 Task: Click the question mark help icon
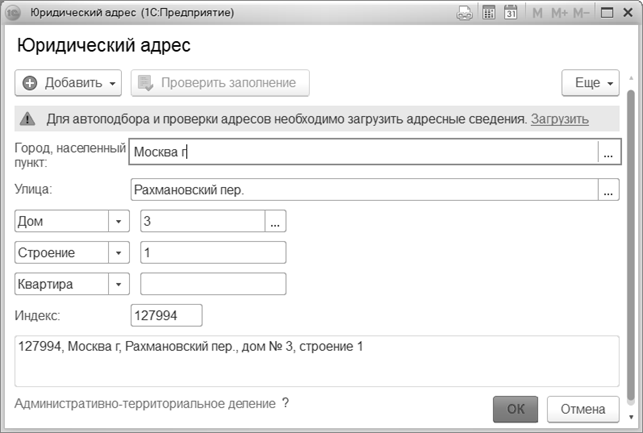click(x=285, y=403)
